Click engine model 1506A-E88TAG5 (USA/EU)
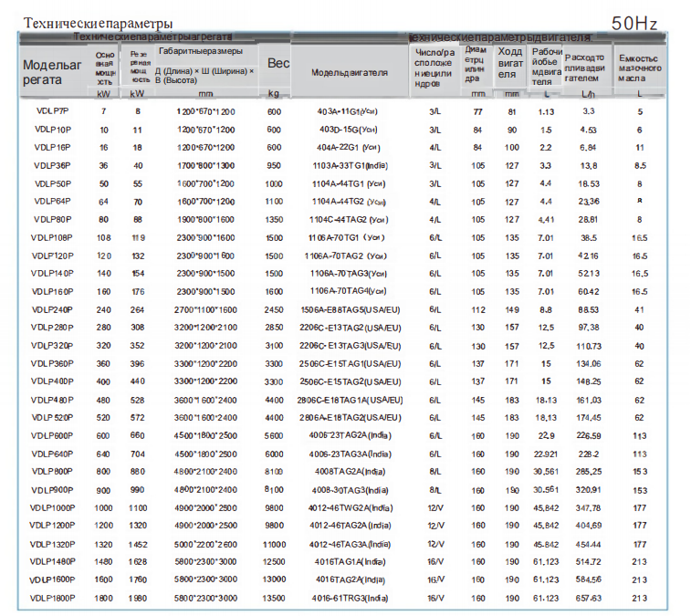 point(351,309)
